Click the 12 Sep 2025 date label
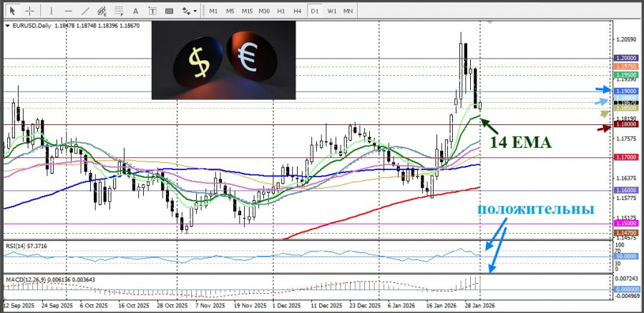644x313 pixels. pyautogui.click(x=19, y=306)
